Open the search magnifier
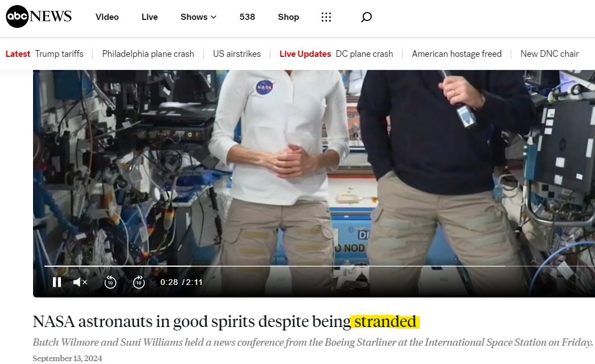Image resolution: width=595 pixels, height=364 pixels. click(366, 17)
